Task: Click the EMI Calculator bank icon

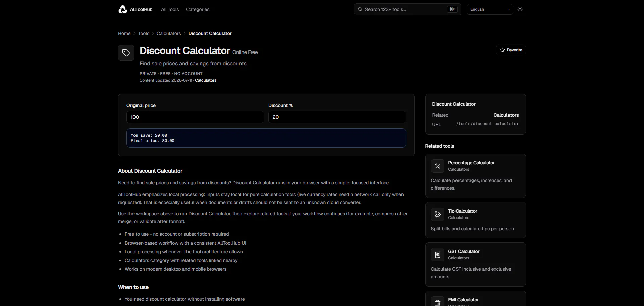Action: 438,302
